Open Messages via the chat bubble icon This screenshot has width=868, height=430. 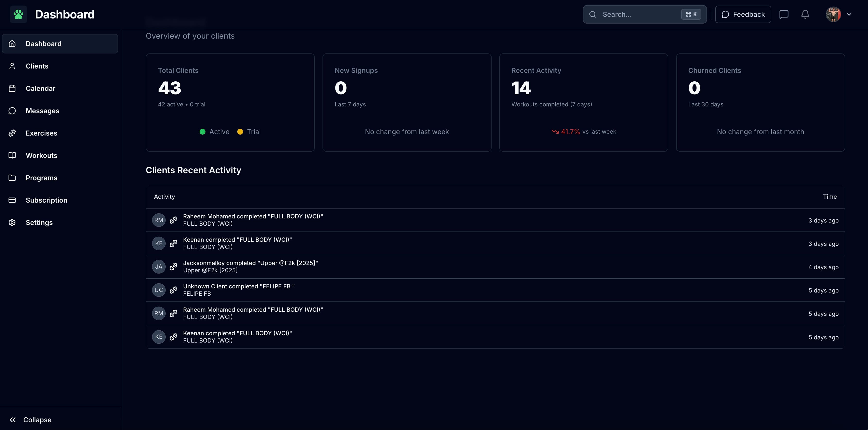click(x=12, y=111)
